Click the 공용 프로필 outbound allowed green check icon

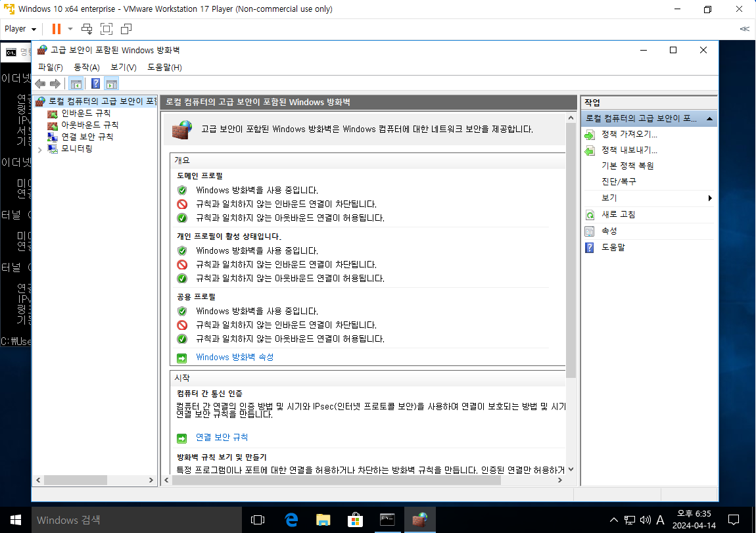coord(181,338)
